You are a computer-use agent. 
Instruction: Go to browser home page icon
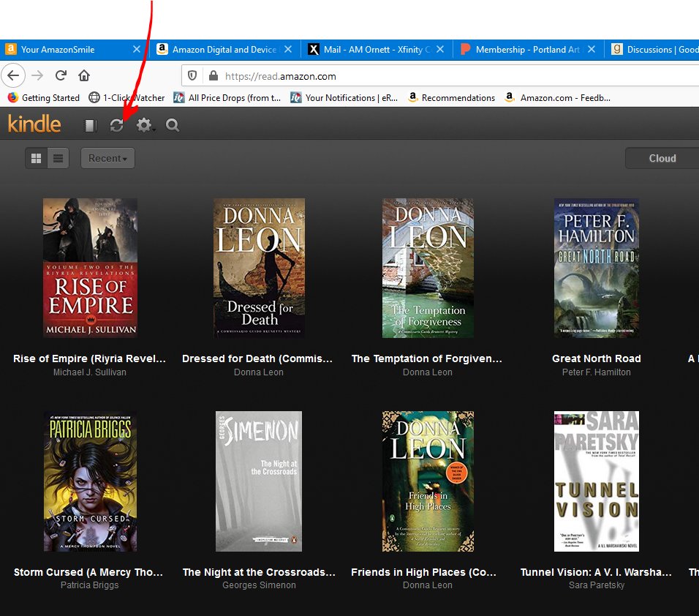[x=84, y=75]
